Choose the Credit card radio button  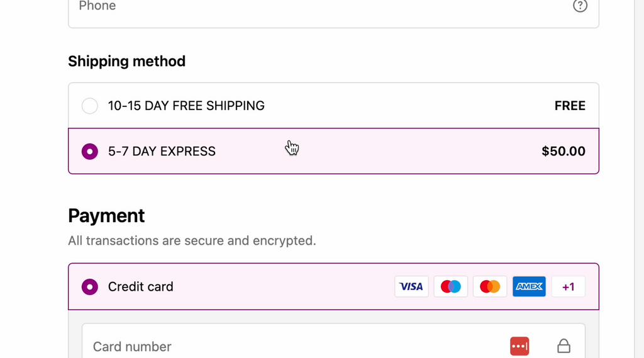(90, 287)
